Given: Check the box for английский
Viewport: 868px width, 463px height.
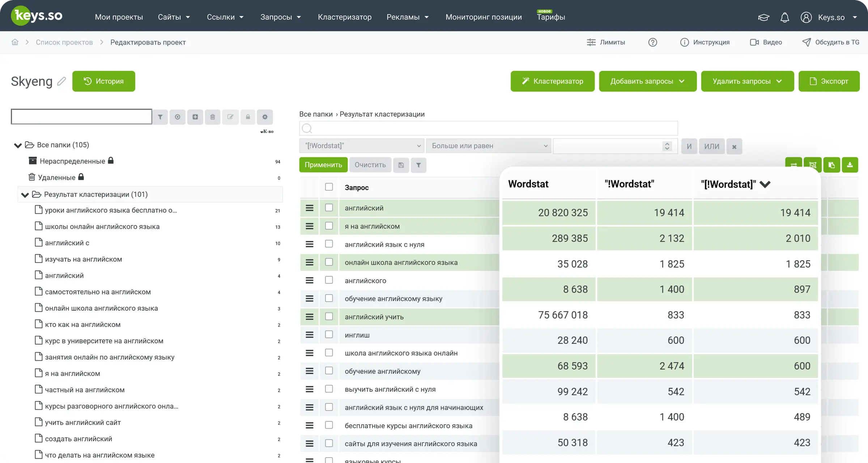Looking at the screenshot, I should pos(329,208).
